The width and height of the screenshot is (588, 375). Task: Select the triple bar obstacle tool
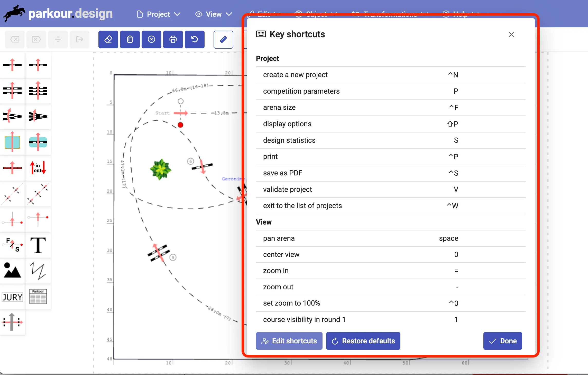click(38, 91)
